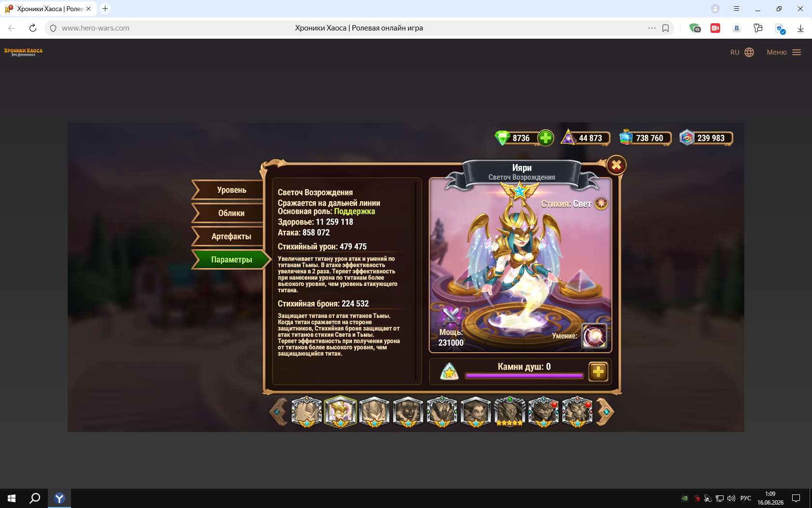Open a new browser tab
Viewport: 812px width, 508px height.
click(105, 9)
